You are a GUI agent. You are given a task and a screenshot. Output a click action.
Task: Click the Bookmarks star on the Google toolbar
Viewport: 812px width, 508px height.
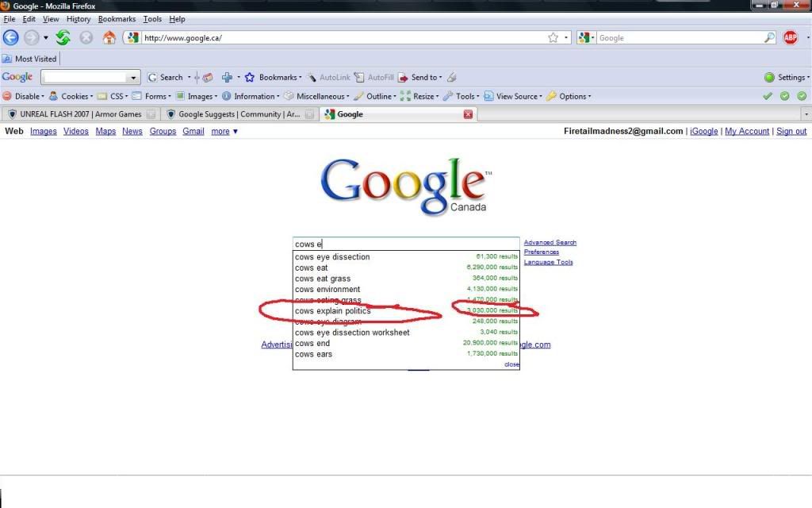250,77
